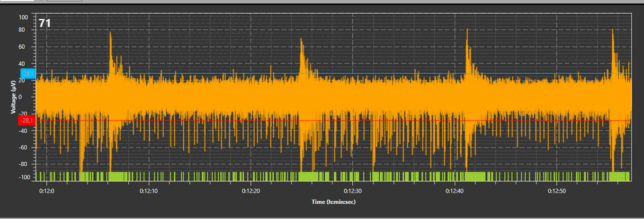Viewport: 644px width, 219px height.
Task: Click the Time (h:min:sec) axis title
Action: click(x=333, y=202)
